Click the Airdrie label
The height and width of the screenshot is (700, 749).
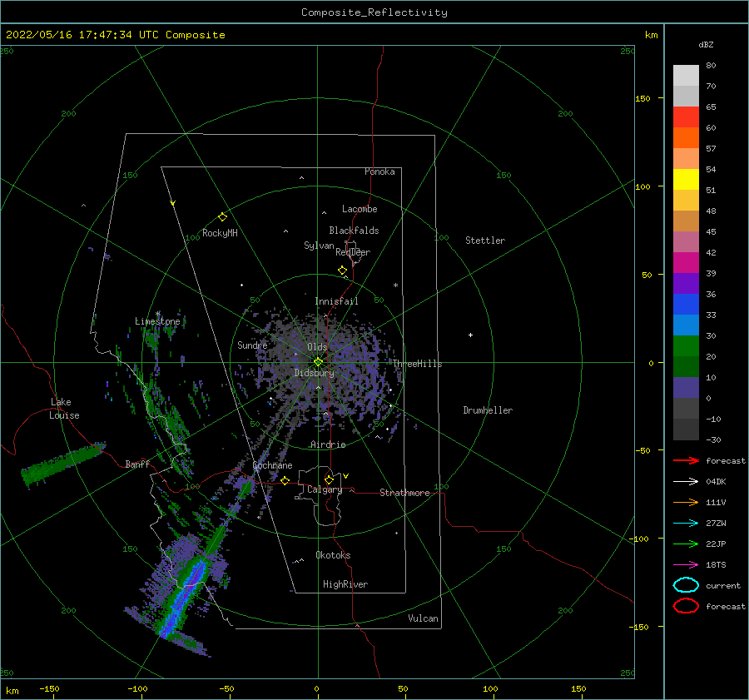[328, 444]
